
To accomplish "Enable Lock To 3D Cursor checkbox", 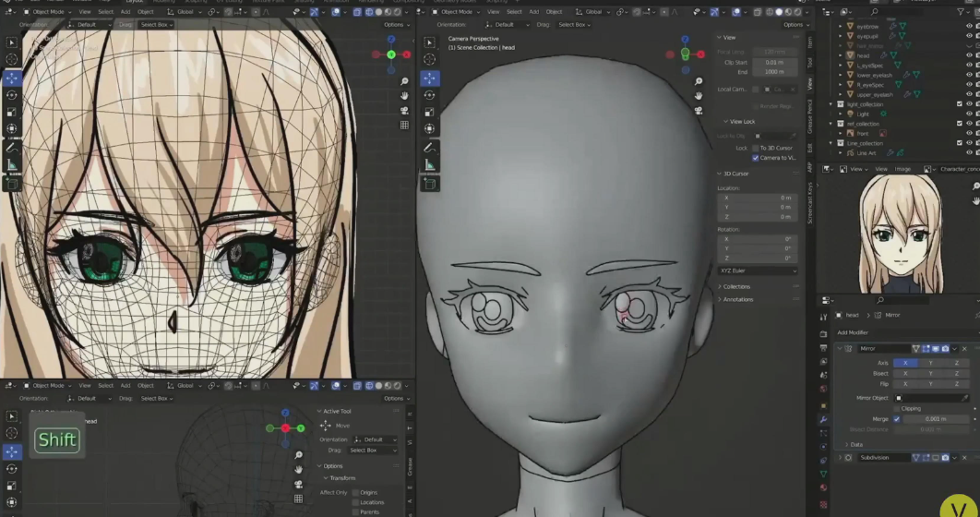I will (x=755, y=148).
